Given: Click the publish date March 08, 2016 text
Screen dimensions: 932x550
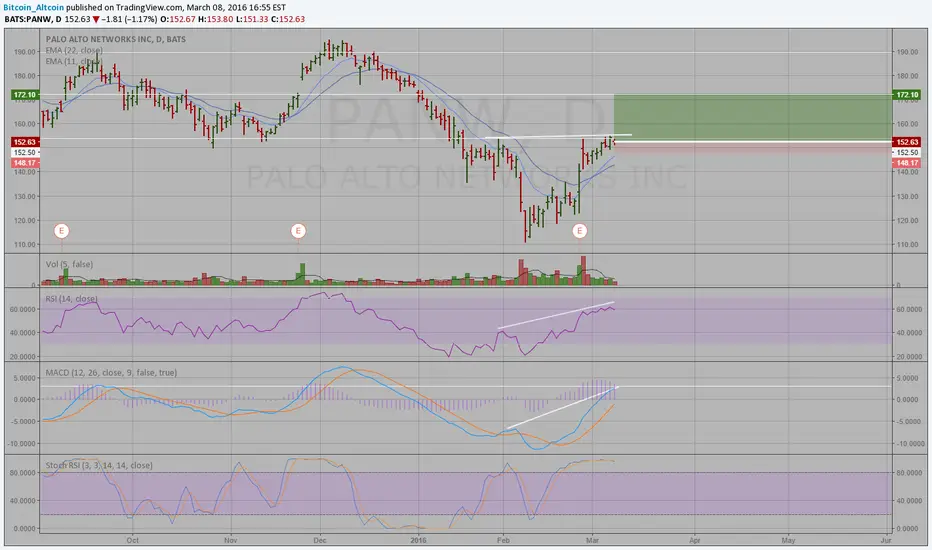Looking at the screenshot, I should (216, 8).
